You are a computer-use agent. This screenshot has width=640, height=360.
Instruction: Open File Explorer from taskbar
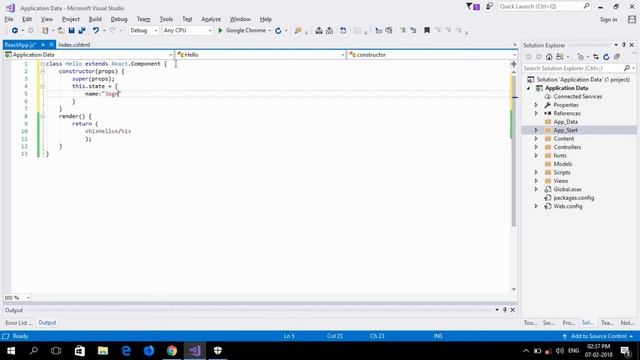click(x=103, y=351)
